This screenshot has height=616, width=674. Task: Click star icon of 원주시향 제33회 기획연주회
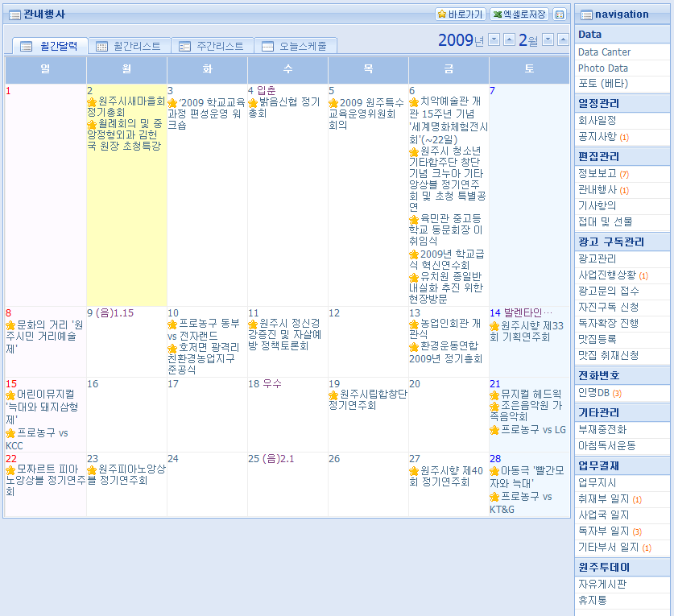pyautogui.click(x=494, y=326)
